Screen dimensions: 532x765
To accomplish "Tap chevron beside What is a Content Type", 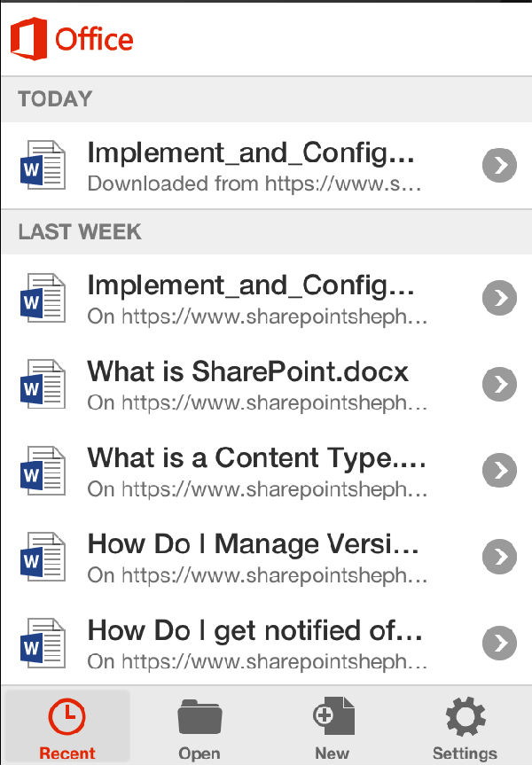I will 500,470.
